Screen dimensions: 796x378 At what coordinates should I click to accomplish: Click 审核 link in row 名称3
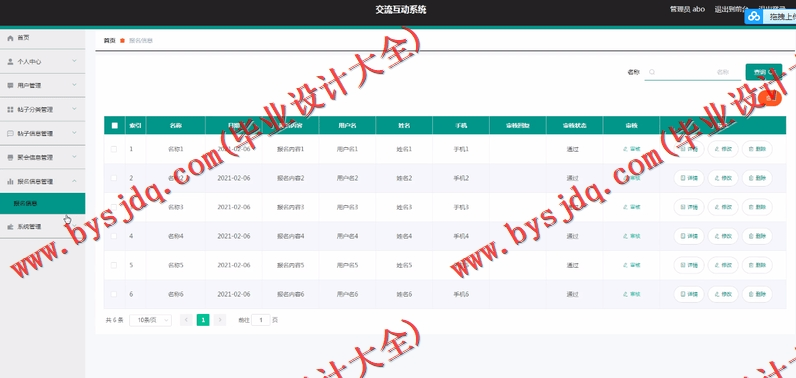(631, 207)
